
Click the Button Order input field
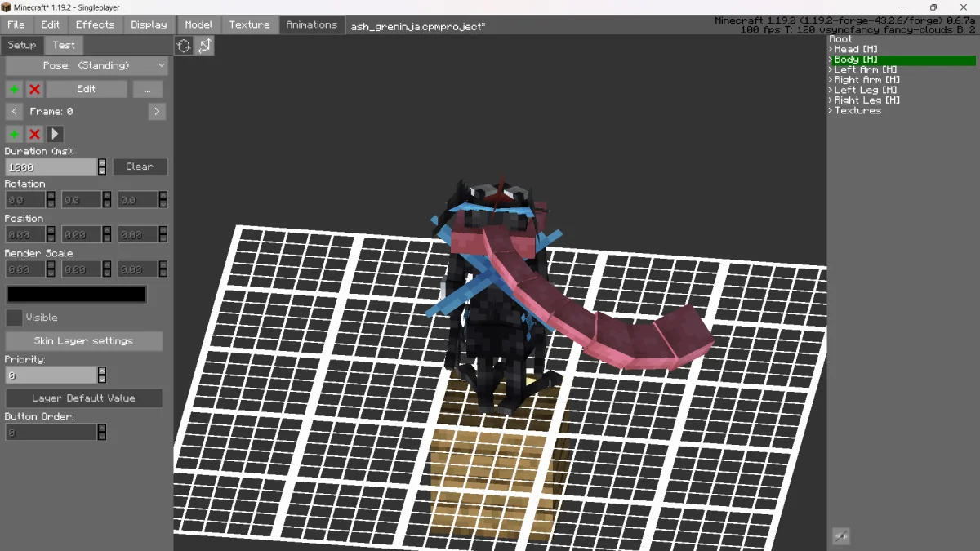coord(51,433)
